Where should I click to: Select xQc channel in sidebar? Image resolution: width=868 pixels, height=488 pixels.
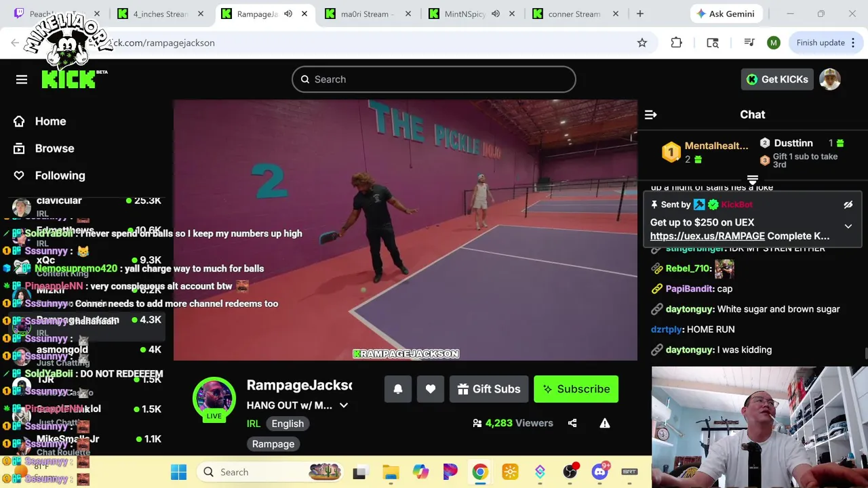point(85,266)
